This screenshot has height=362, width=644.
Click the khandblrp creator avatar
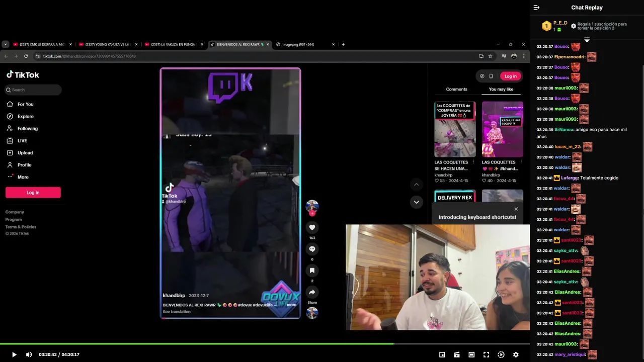click(x=312, y=206)
